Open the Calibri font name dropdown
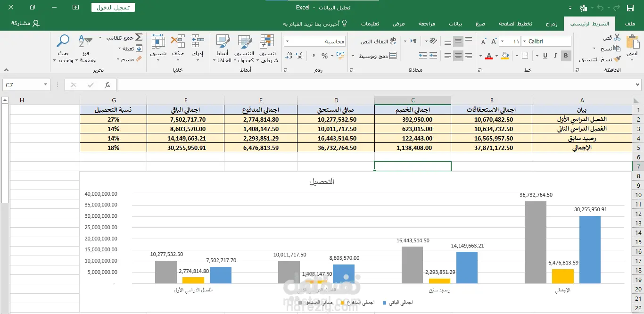This screenshot has height=314, width=644. [525, 41]
